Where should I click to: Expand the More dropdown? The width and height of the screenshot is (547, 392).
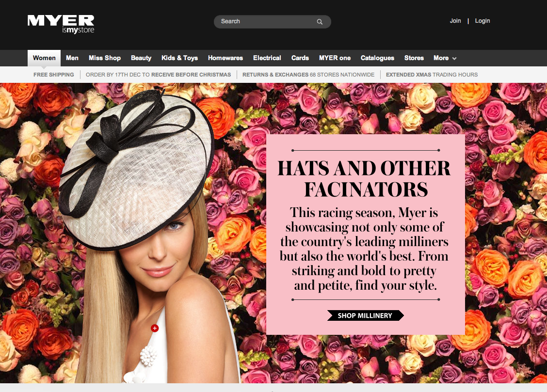point(445,58)
